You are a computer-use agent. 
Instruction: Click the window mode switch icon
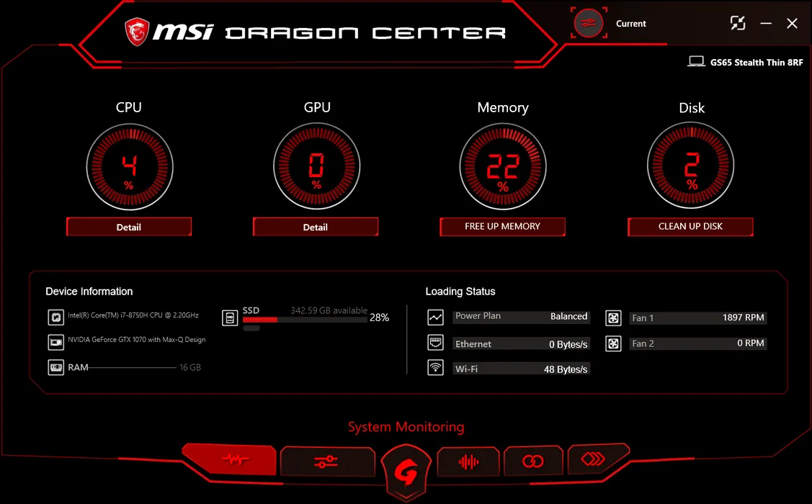738,23
